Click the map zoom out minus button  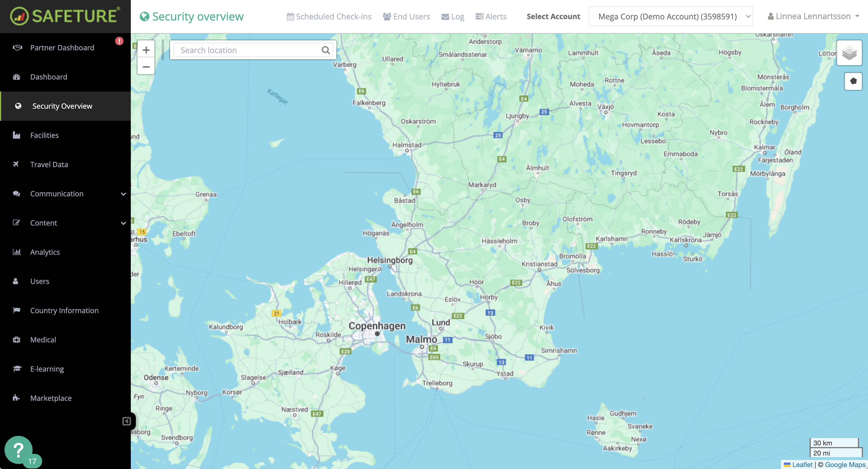click(x=146, y=67)
